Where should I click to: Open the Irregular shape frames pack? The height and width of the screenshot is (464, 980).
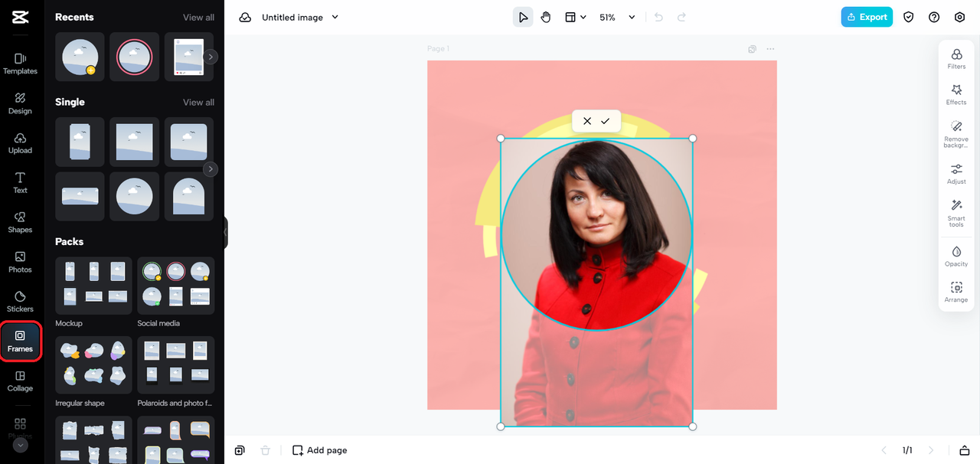93,365
